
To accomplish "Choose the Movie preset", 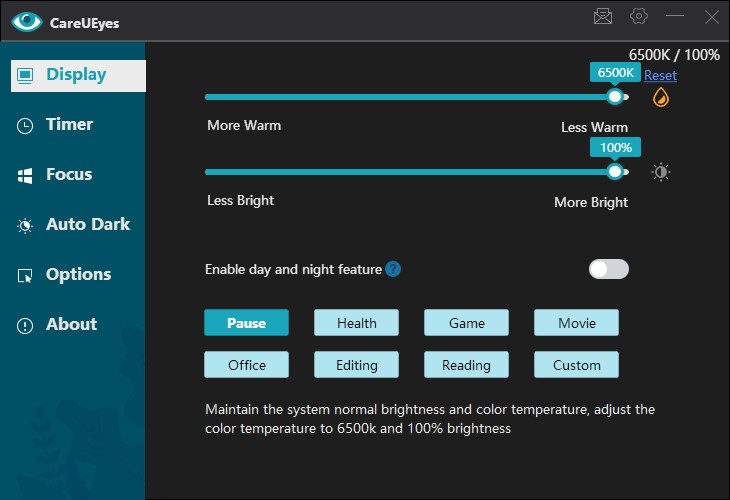I will coord(576,323).
